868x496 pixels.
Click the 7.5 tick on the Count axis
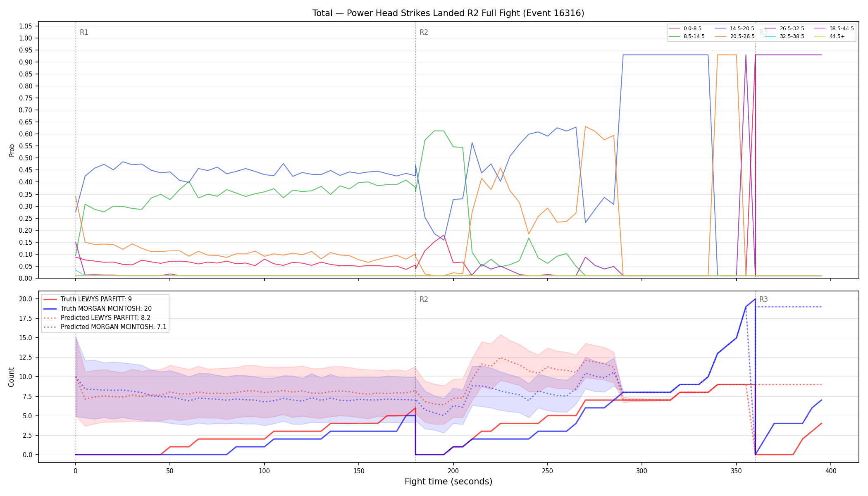point(27,396)
